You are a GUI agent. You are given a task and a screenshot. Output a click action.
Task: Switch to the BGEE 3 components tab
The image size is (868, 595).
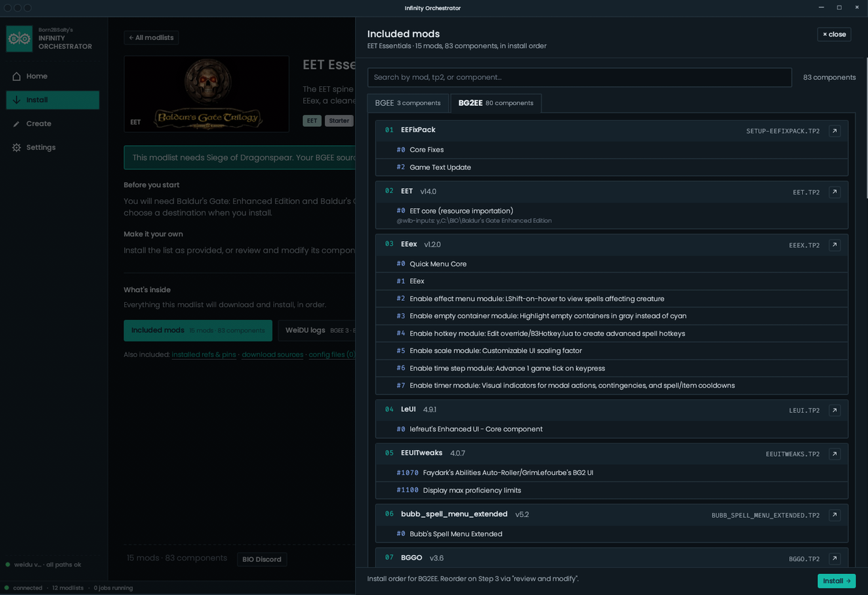click(x=408, y=103)
